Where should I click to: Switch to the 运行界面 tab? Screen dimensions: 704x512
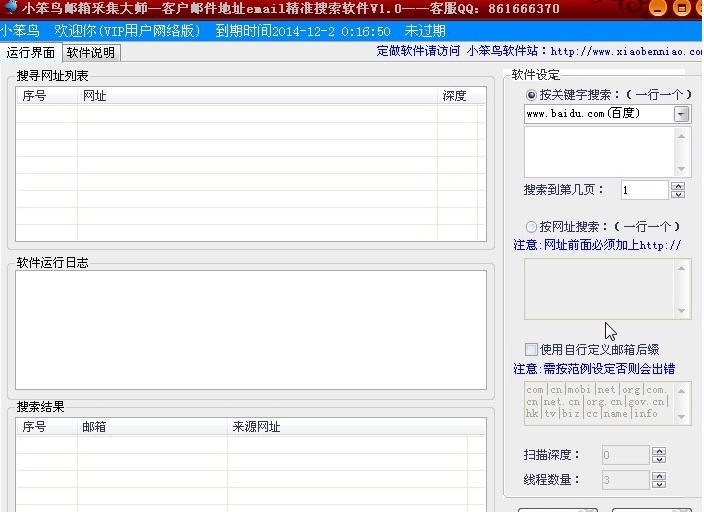tap(31, 53)
